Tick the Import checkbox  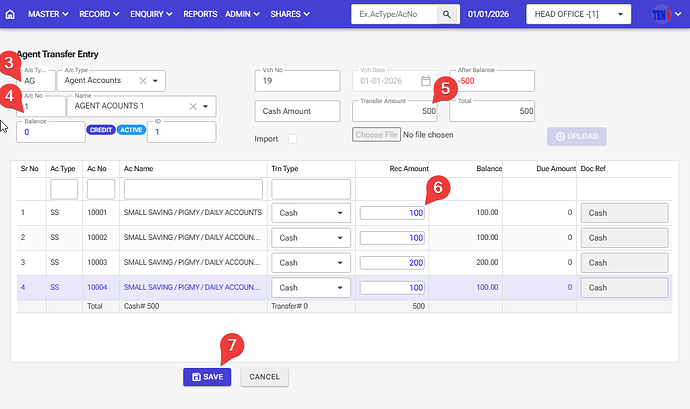293,139
